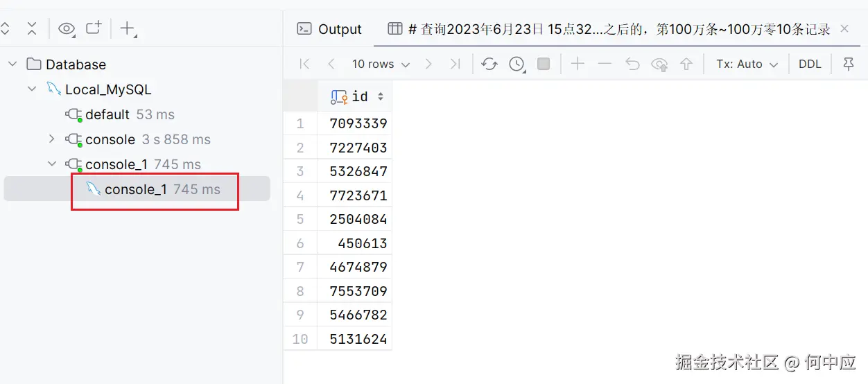
Task: Open the Tx: Auto transaction mode dropdown
Action: click(747, 64)
